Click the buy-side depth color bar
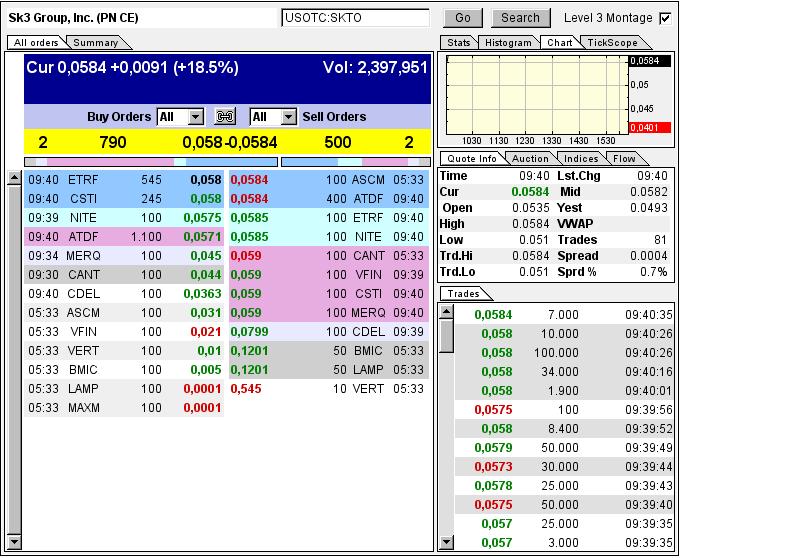Image resolution: width=789 pixels, height=558 pixels. 150,161
